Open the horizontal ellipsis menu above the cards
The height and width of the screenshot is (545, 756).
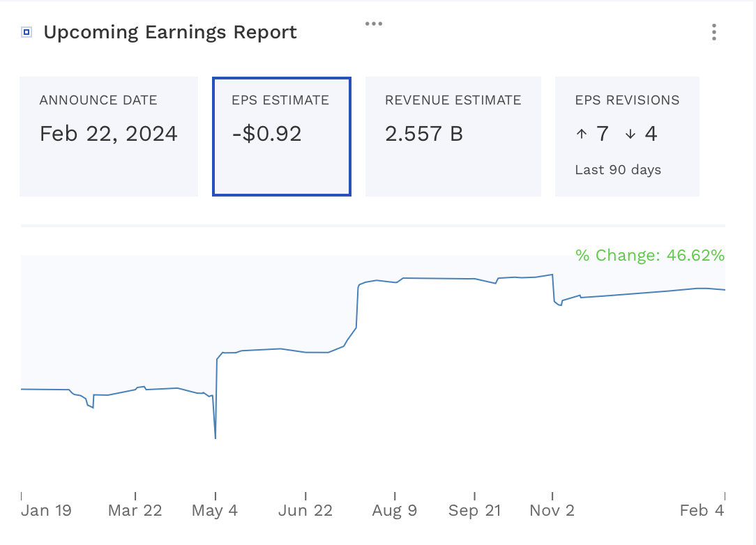374,22
